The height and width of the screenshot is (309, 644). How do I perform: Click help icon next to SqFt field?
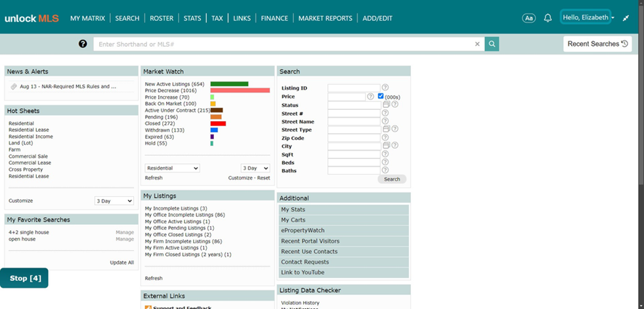tap(385, 154)
